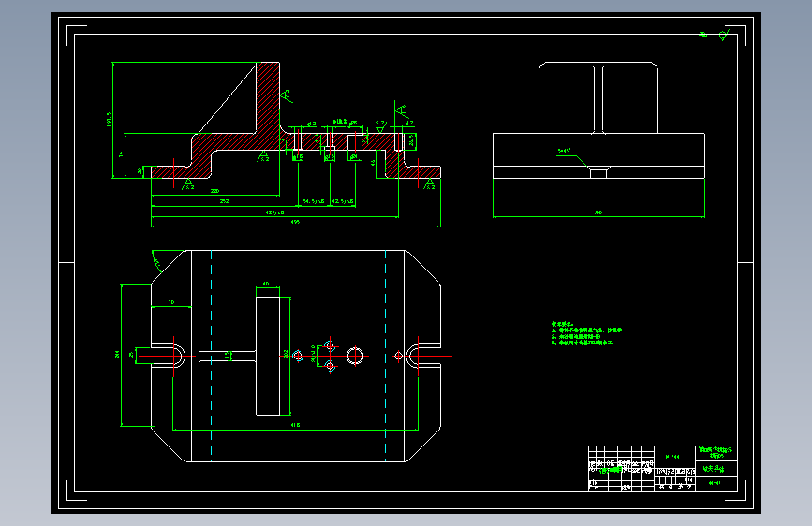Select the left U-shaped slot in plan view

pos(168,357)
